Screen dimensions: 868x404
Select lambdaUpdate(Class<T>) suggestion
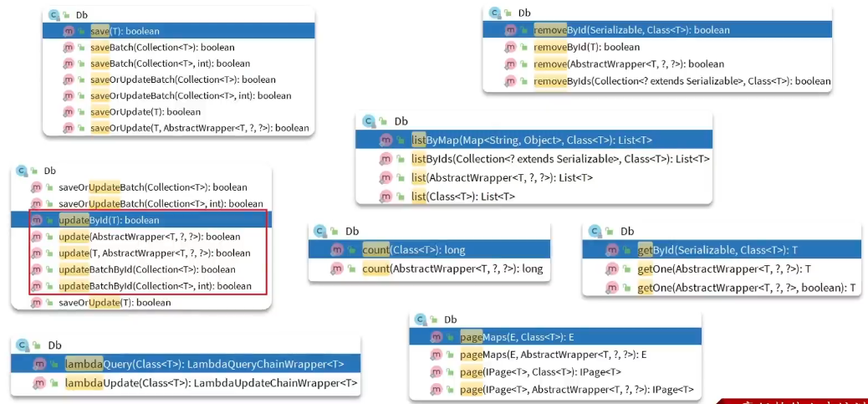(x=211, y=383)
